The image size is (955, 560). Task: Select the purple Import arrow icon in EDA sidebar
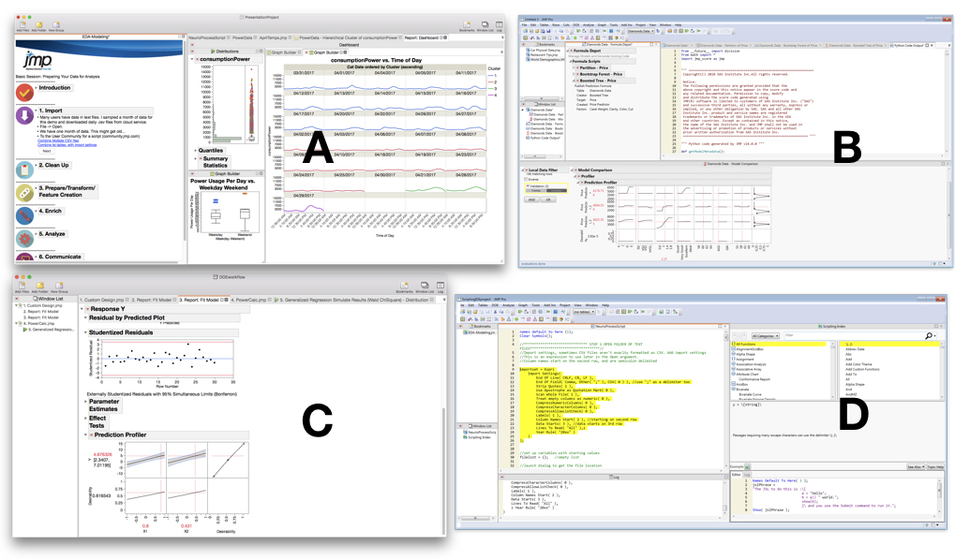click(23, 113)
